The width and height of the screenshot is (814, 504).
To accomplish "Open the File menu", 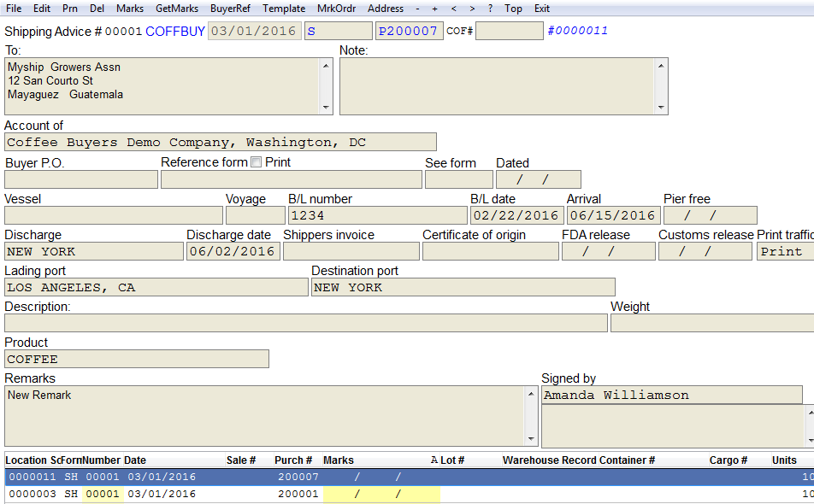I will (14, 9).
